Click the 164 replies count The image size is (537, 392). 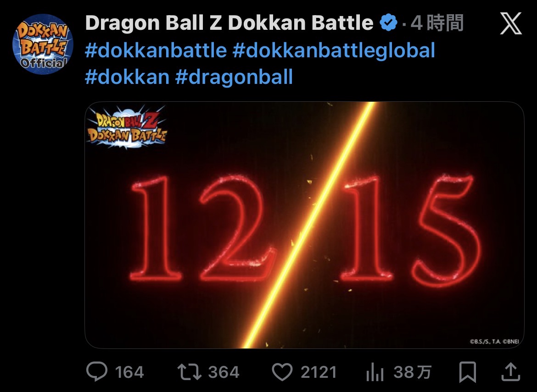pos(129,372)
